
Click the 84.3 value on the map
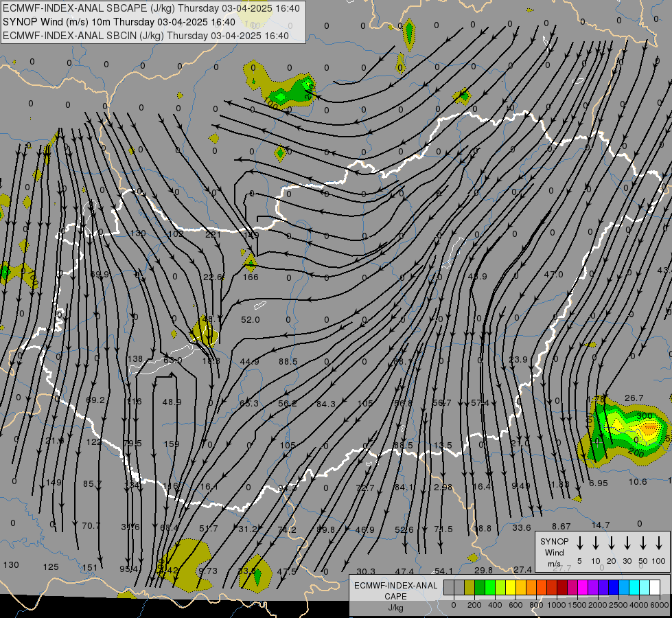[x=326, y=404]
